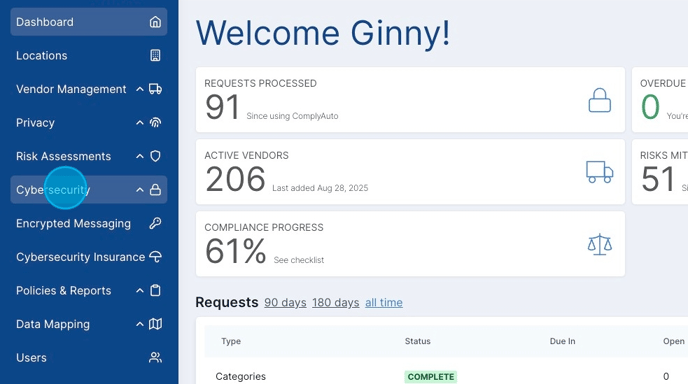Expand Policies & Reports chevron
This screenshot has height=384, width=688.
140,291
